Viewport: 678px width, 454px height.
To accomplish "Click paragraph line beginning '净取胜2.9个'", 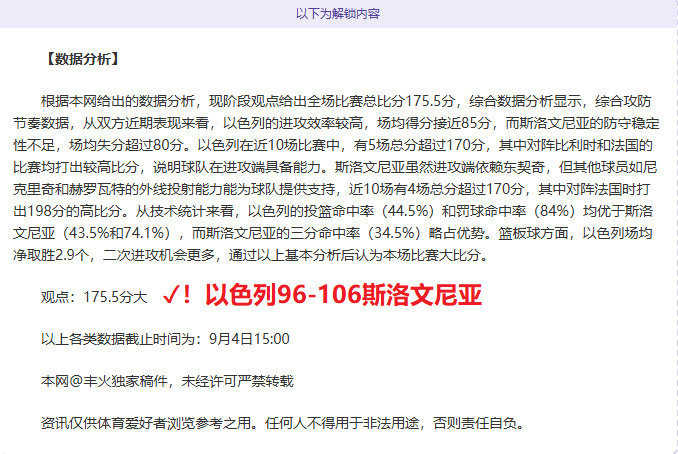I will pos(251,256).
